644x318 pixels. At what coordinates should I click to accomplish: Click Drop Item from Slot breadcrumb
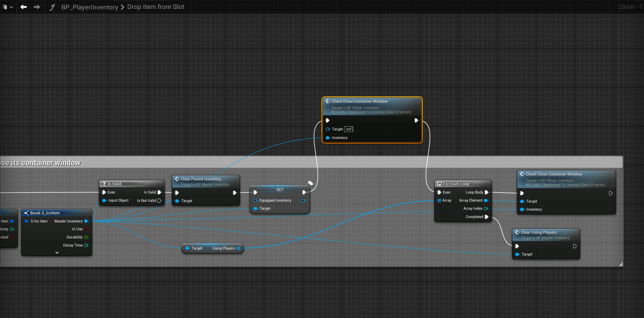coord(156,7)
